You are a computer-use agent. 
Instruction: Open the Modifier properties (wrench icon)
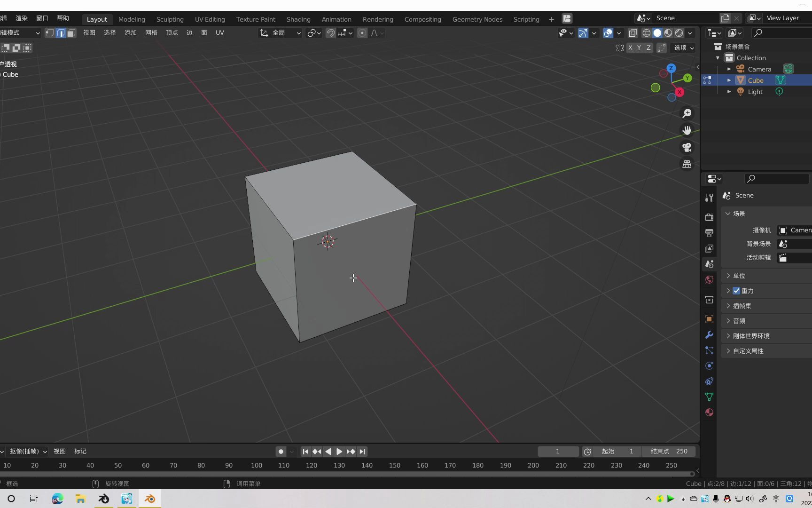click(x=709, y=334)
